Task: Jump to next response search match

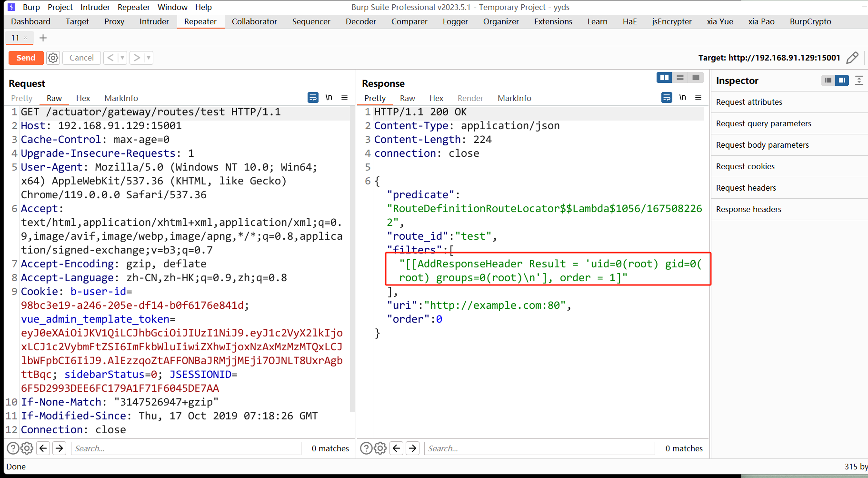Action: pyautogui.click(x=413, y=448)
